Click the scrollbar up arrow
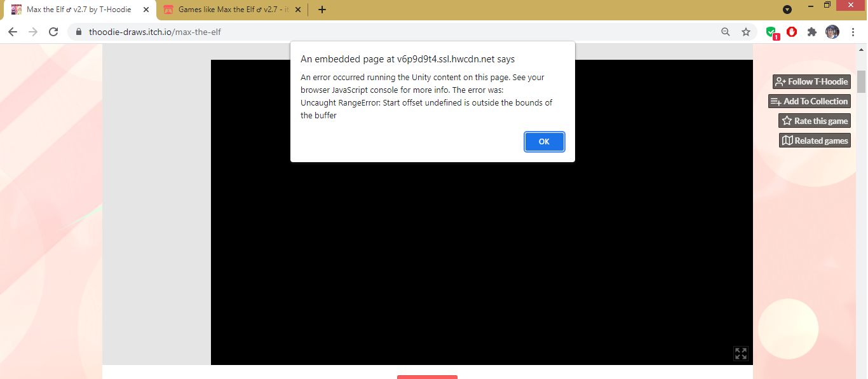Screen dimensions: 868x379 pos(862,49)
